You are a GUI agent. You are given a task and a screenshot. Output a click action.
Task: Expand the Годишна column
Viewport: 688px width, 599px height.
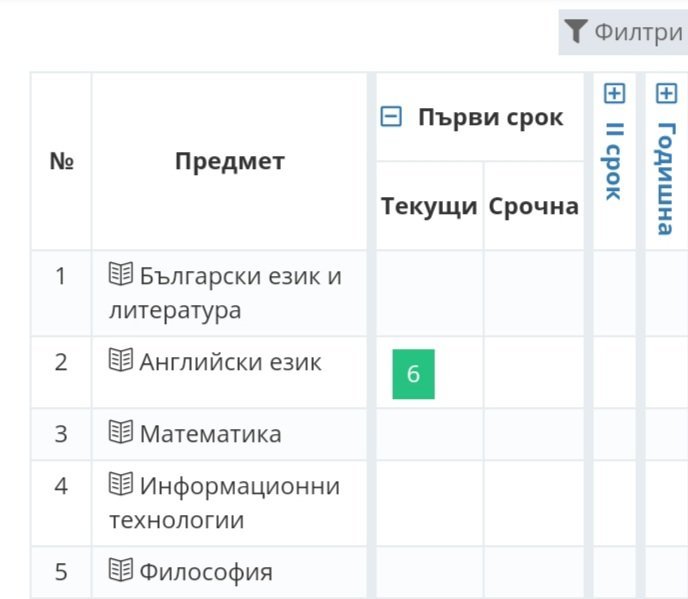[666, 94]
